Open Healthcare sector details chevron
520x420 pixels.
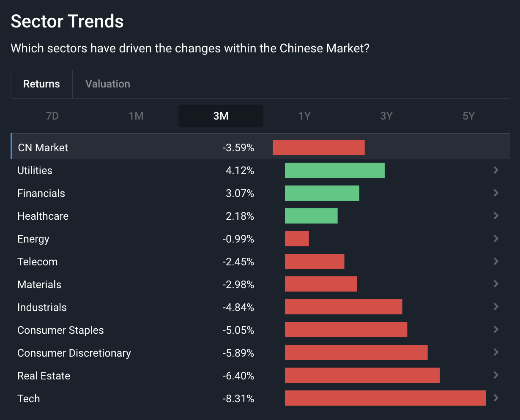496,216
